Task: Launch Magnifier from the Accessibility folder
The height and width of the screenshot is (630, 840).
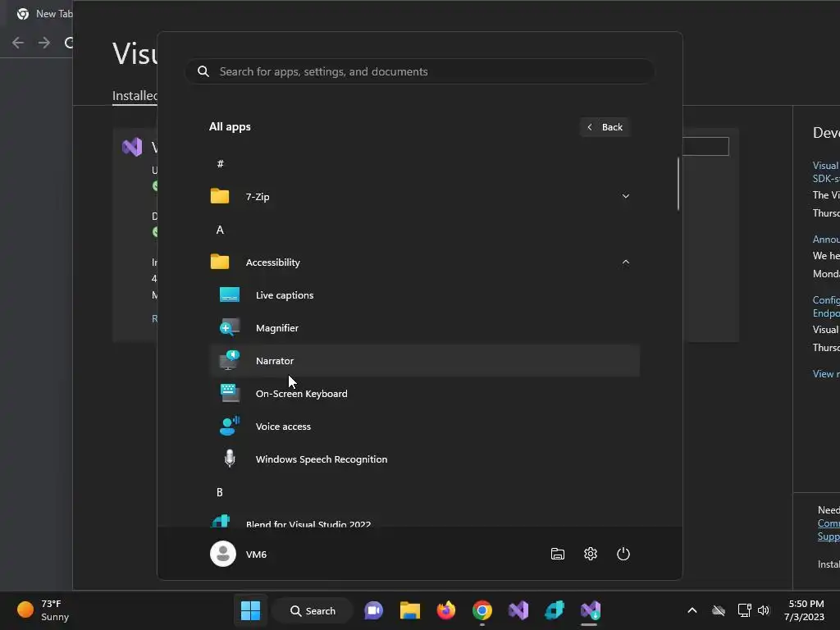Action: click(x=424, y=328)
